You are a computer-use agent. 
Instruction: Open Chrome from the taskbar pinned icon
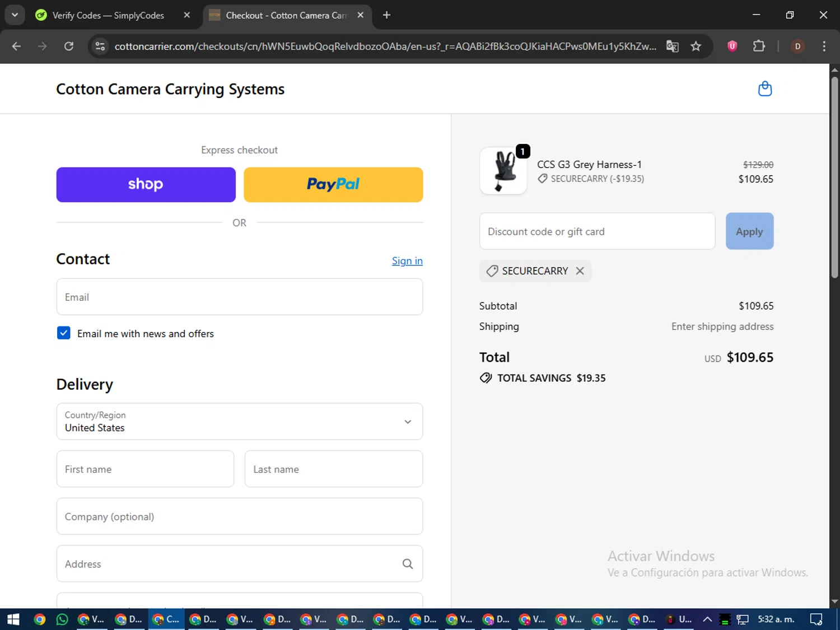(39, 619)
